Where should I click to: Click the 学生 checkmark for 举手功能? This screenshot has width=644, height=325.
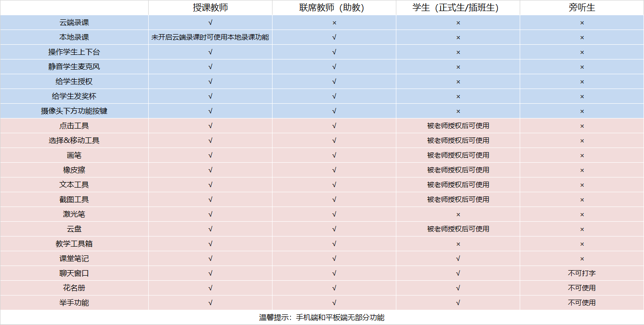(458, 303)
